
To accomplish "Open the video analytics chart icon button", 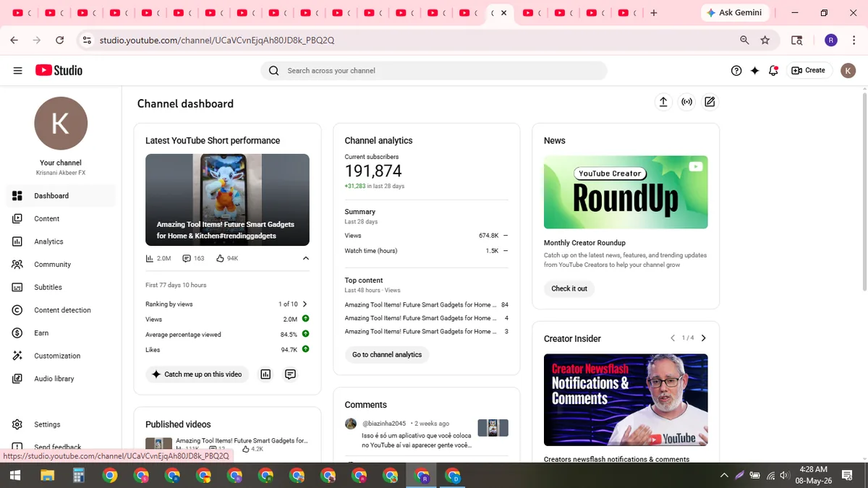I will click(265, 374).
